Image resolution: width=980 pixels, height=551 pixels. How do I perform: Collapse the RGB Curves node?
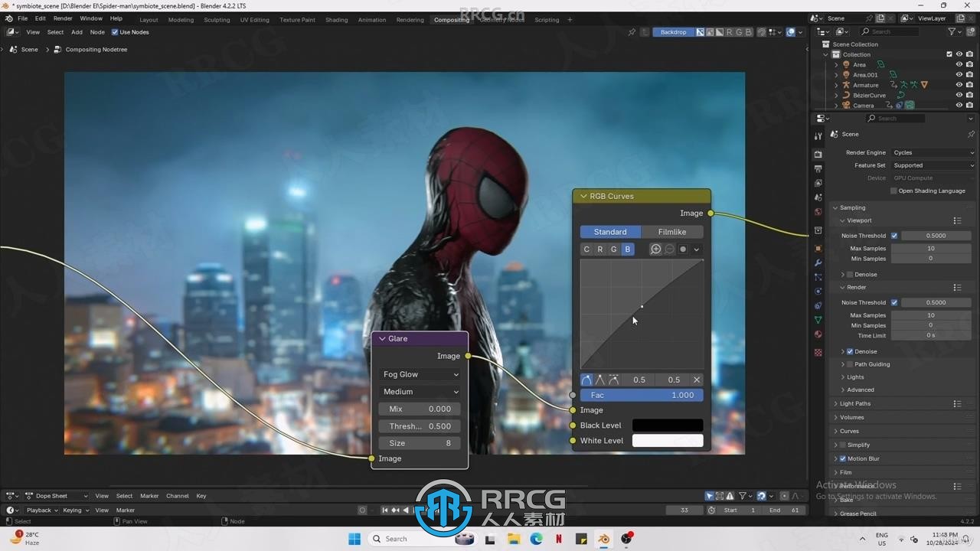pos(583,196)
